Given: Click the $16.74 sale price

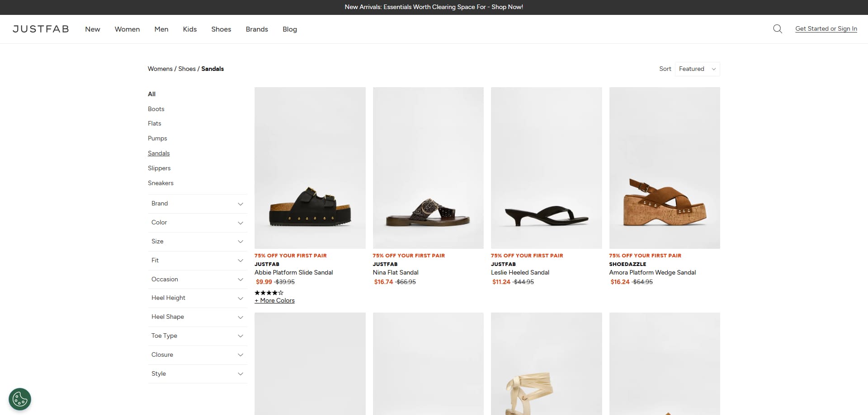Looking at the screenshot, I should [383, 282].
